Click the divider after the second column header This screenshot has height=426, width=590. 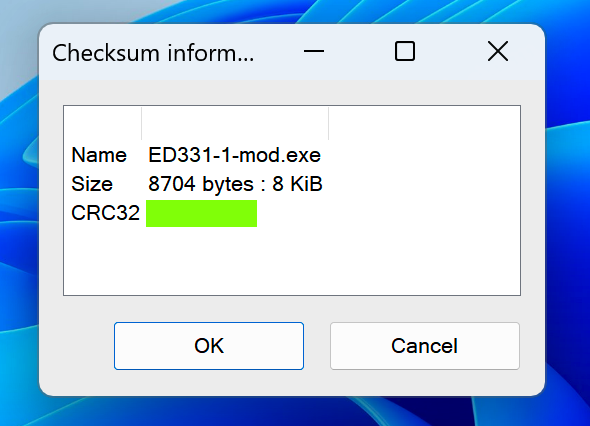328,123
